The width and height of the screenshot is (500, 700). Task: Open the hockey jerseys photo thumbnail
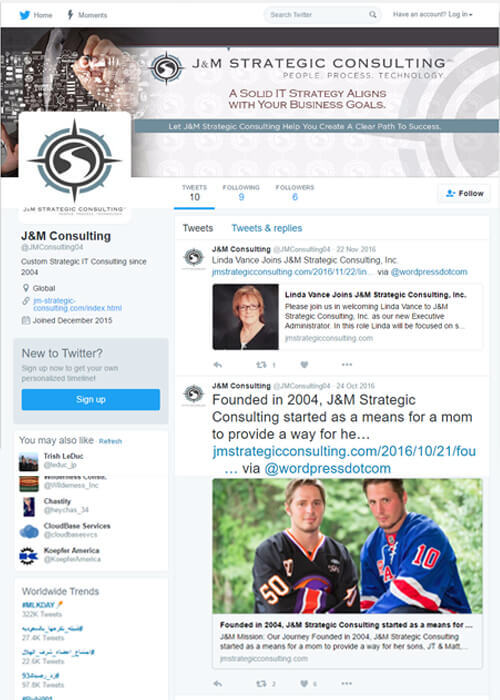click(347, 546)
